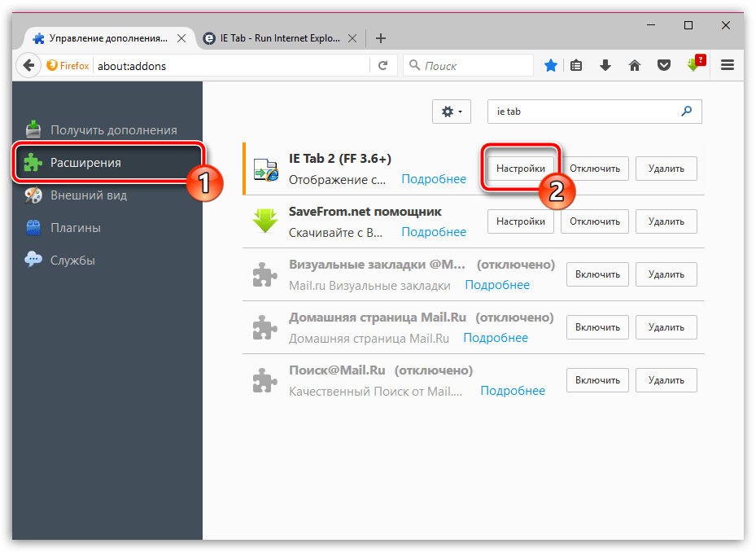The width and height of the screenshot is (756, 552).
Task: Click the Firefox identity icon in address bar
Action: pyautogui.click(x=68, y=66)
